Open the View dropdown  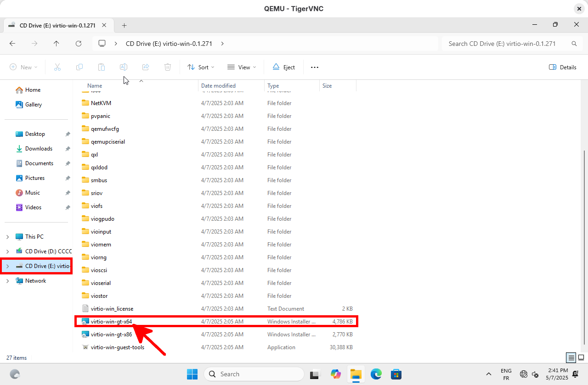click(241, 67)
